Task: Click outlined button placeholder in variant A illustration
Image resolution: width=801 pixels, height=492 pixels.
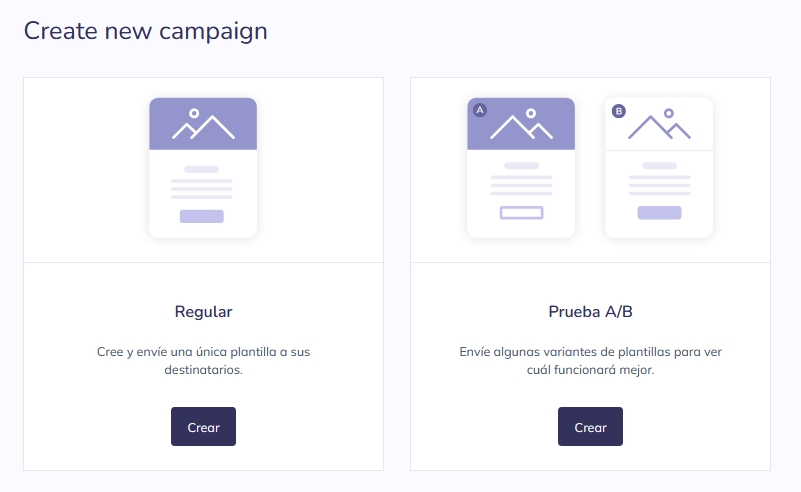Action: (521, 212)
